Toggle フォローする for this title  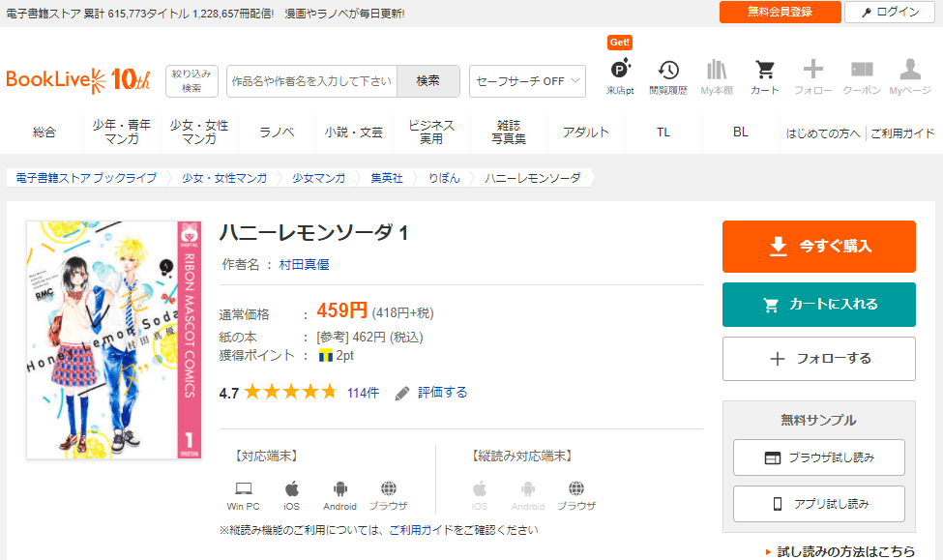818,359
